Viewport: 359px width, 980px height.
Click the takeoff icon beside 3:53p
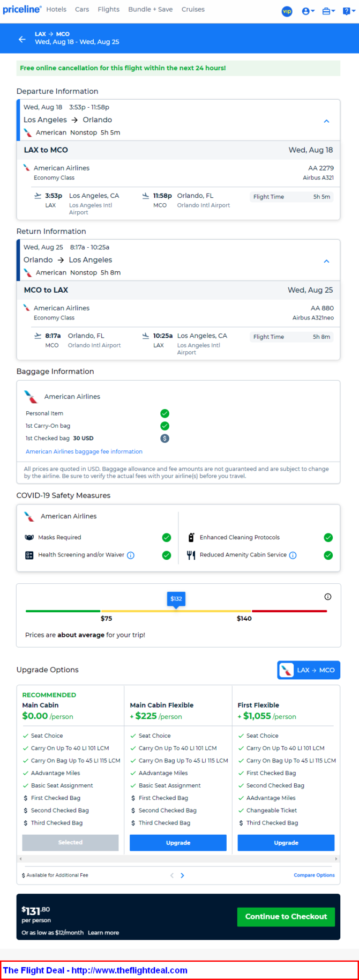[38, 196]
